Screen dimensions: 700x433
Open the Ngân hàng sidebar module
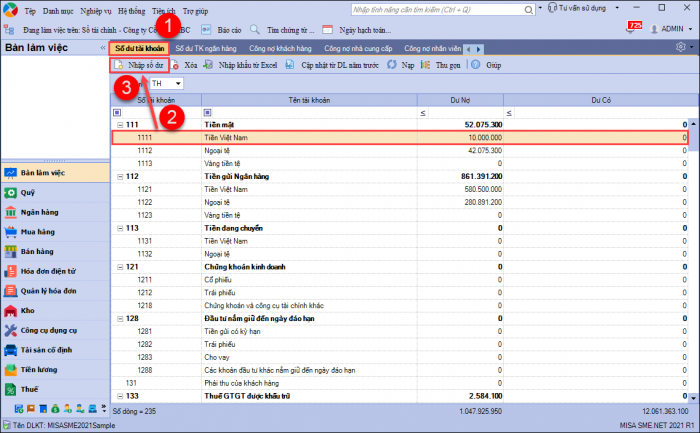point(40,211)
